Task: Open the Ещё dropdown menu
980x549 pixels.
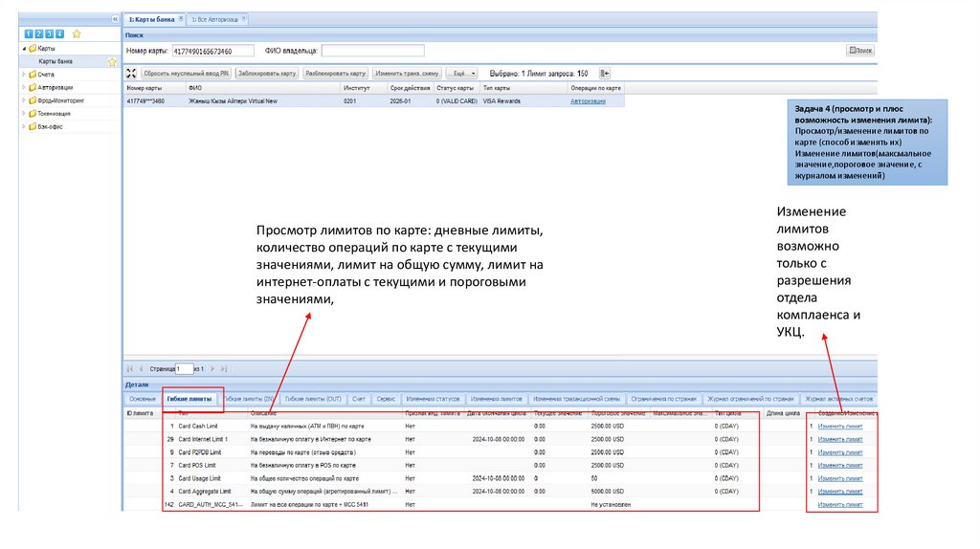Action: (x=462, y=73)
